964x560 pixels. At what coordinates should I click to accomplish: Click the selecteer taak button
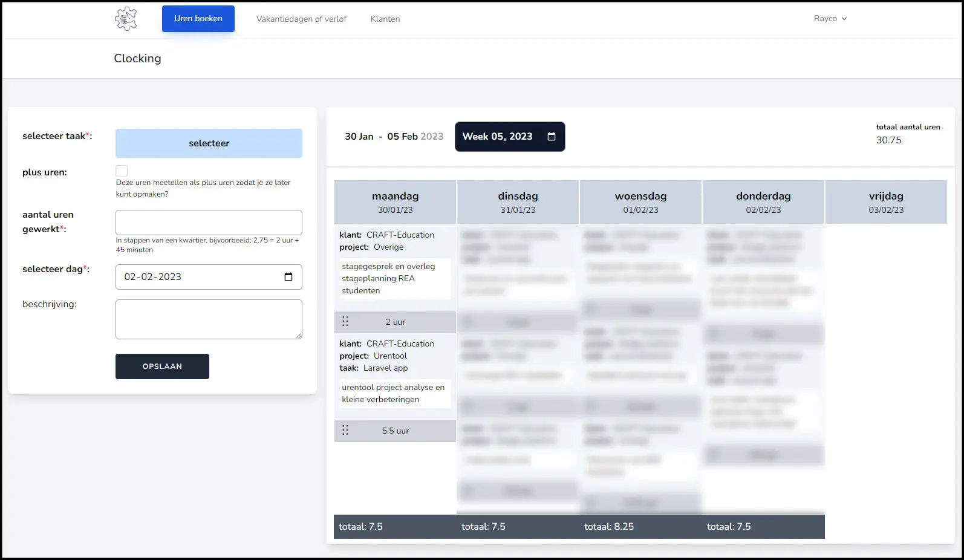coord(209,143)
